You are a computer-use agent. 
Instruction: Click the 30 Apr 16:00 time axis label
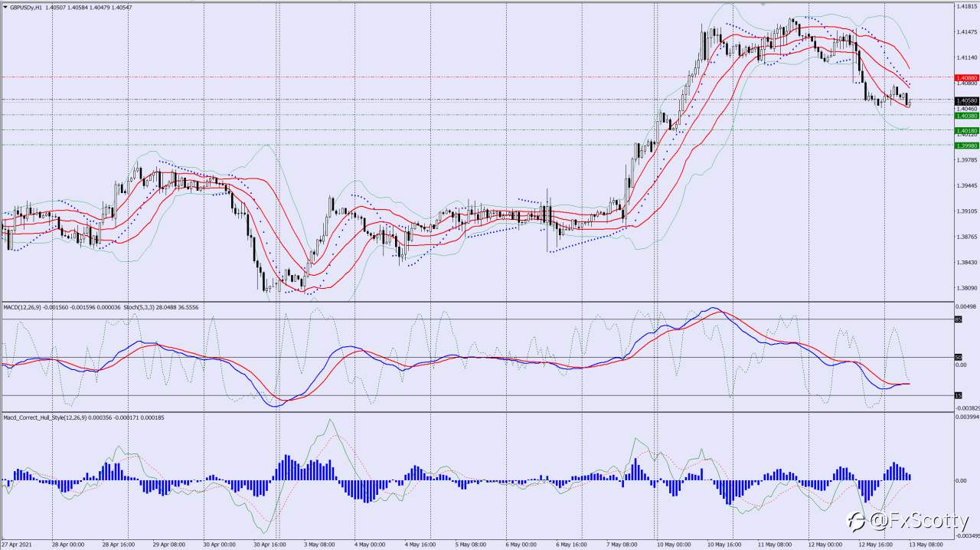coord(270,545)
